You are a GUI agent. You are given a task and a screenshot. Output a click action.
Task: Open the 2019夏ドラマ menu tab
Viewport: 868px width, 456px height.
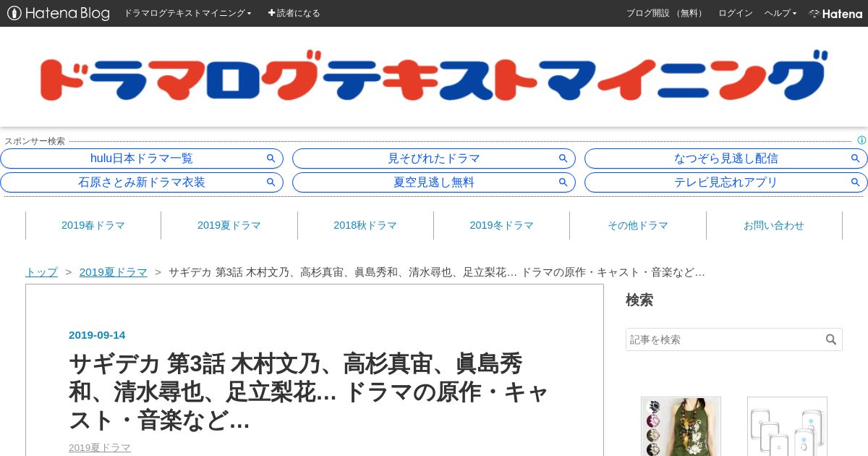point(229,225)
